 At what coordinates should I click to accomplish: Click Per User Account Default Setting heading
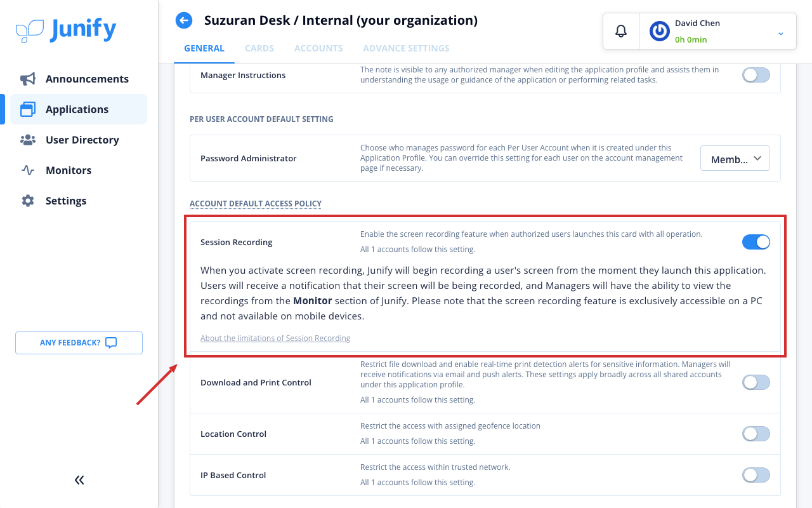pyautogui.click(x=261, y=119)
